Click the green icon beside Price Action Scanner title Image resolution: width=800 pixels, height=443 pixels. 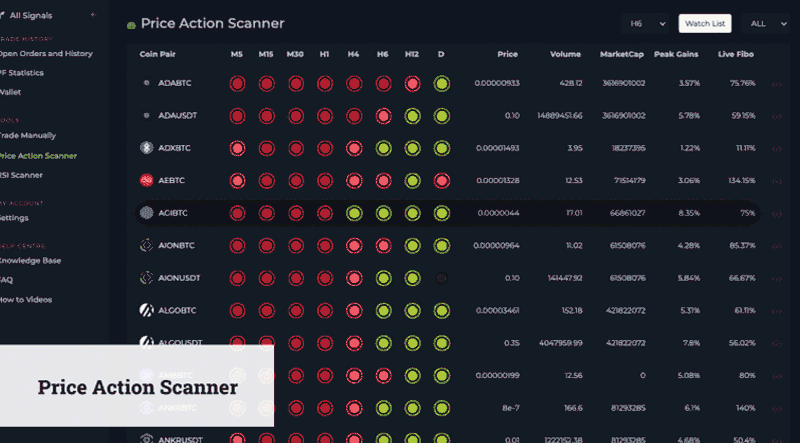(131, 24)
